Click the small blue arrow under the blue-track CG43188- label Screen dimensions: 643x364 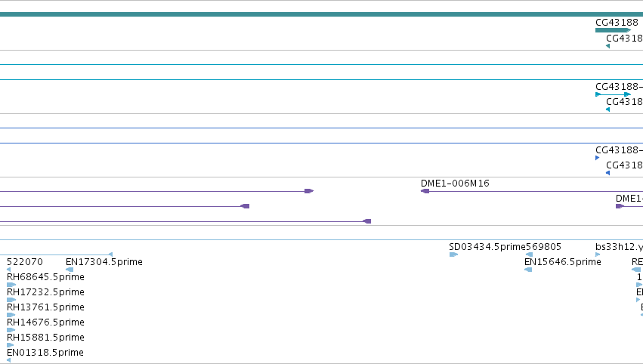pos(597,158)
